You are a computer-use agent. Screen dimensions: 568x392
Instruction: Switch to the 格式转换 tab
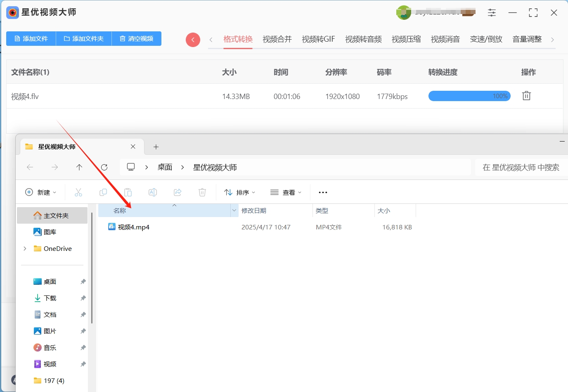238,39
